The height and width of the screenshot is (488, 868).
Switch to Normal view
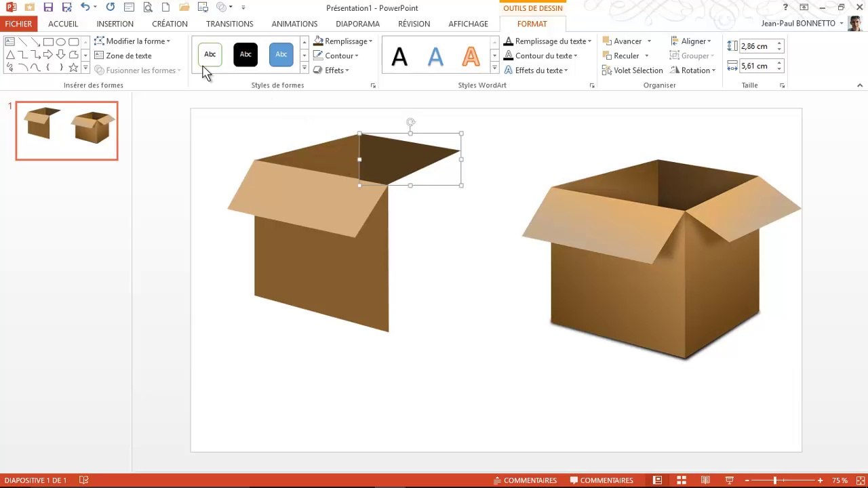point(657,481)
